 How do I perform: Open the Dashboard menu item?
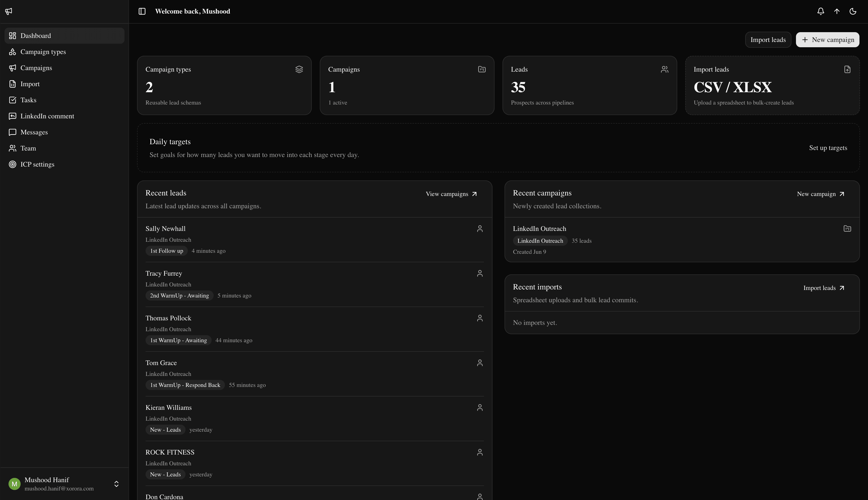point(65,36)
